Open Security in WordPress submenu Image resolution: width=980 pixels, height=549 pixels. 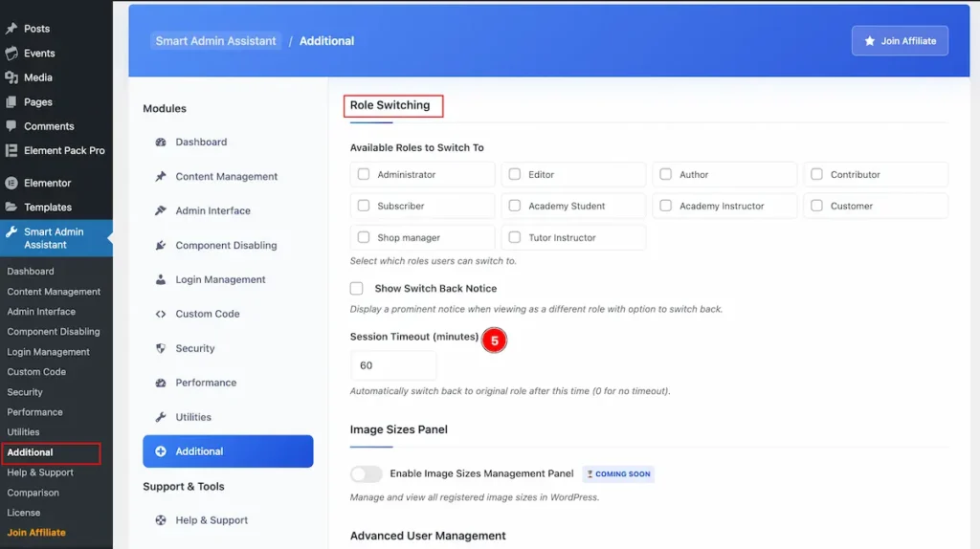pos(25,392)
